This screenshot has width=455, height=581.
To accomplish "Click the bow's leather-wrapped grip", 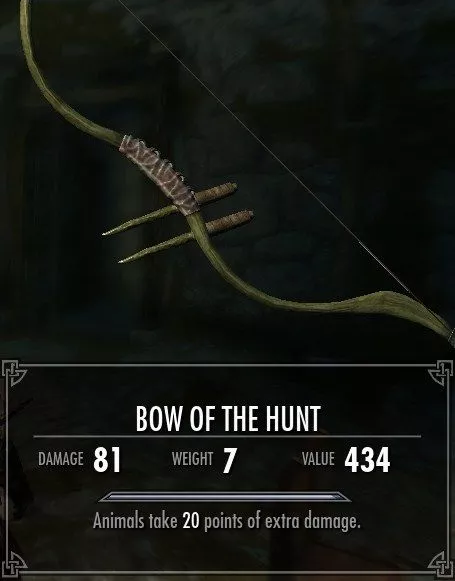I will tap(159, 174).
